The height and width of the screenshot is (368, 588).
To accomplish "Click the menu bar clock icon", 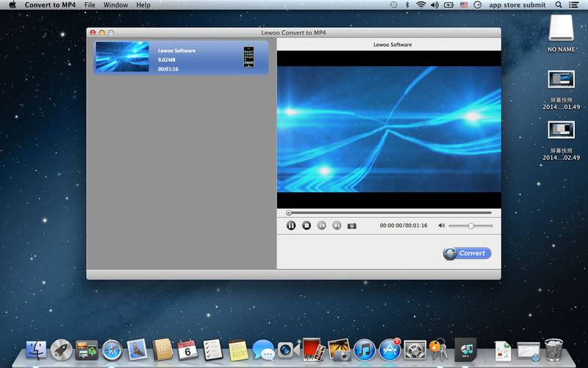I will click(x=477, y=5).
